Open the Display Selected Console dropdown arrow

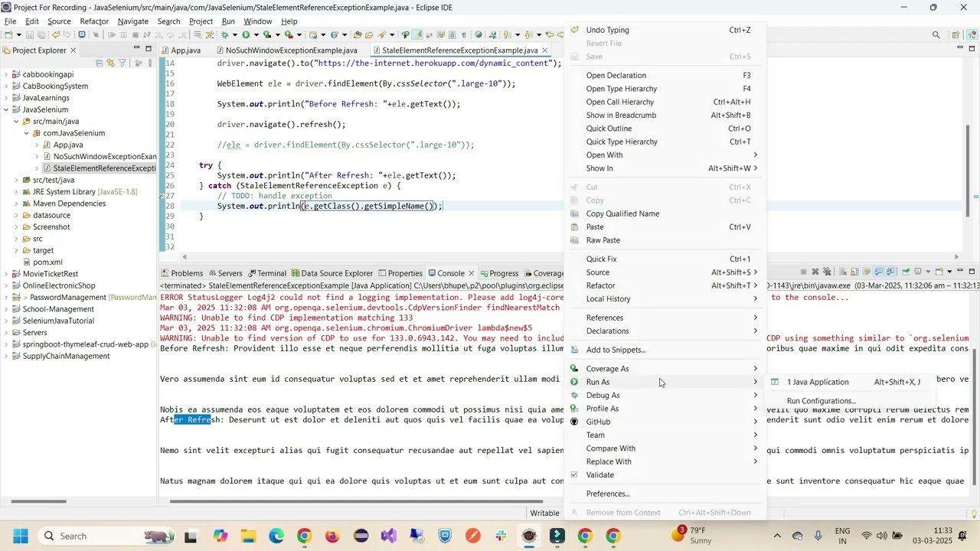tap(928, 272)
